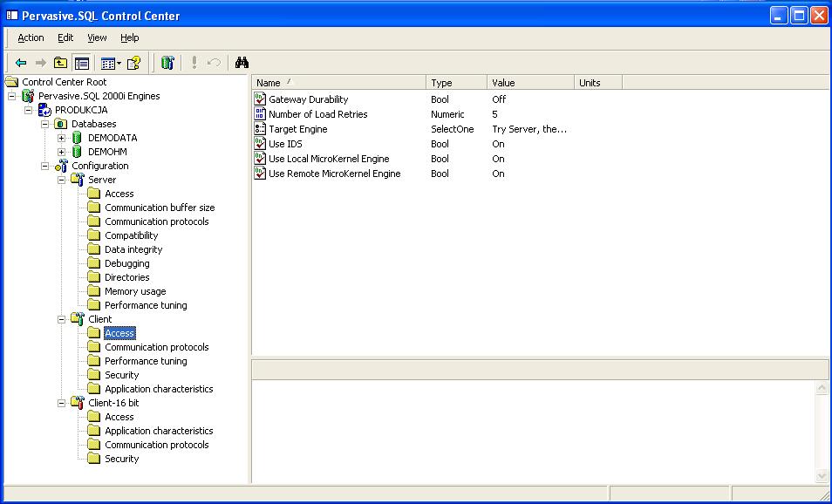
Task: Click the Units column header
Action: click(598, 83)
